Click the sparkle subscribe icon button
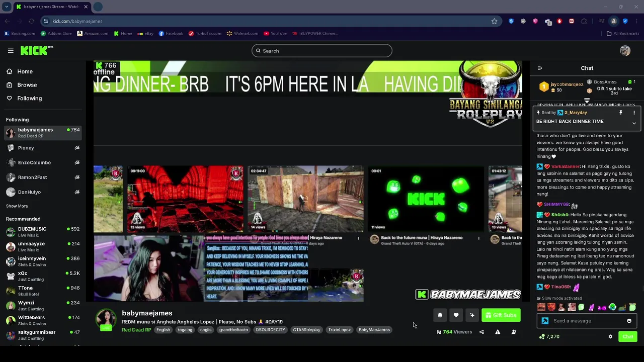This screenshot has height=362, width=644. tap(472, 315)
